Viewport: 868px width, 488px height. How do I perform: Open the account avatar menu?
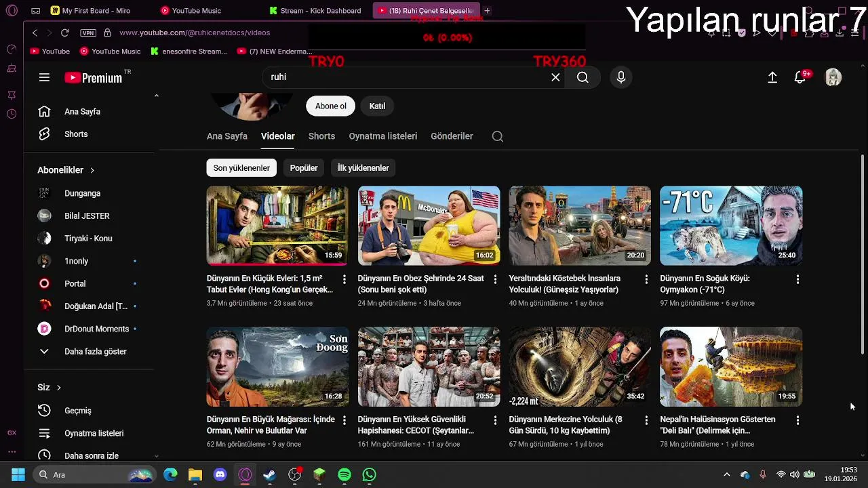tap(833, 77)
